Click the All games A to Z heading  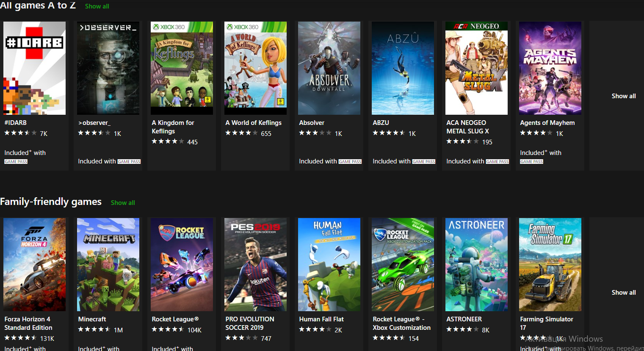coord(38,5)
